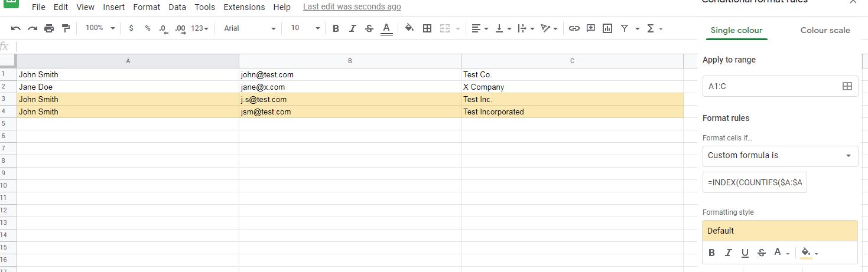The height and width of the screenshot is (272, 868).
Task: Open version history via last edit link
Action: (x=352, y=7)
